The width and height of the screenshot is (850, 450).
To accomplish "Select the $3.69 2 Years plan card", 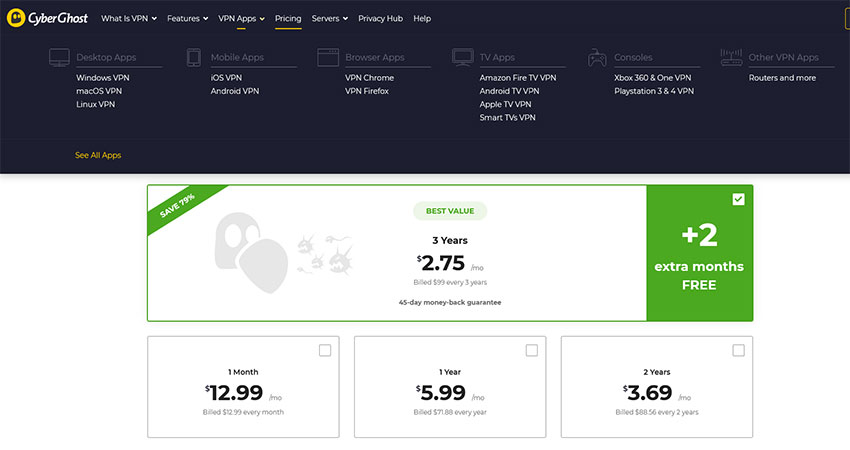I will click(657, 387).
